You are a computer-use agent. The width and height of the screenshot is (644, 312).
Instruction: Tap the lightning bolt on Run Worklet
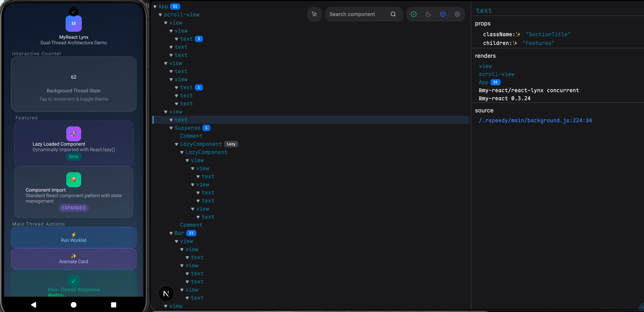[73, 234]
